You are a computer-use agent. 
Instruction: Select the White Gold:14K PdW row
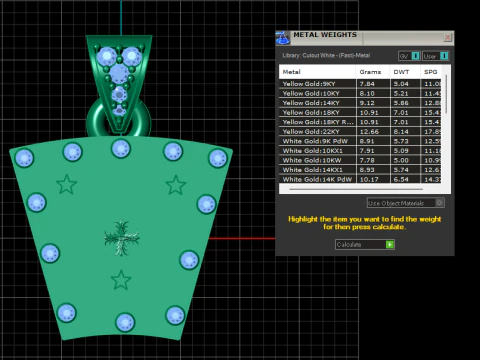(360, 179)
